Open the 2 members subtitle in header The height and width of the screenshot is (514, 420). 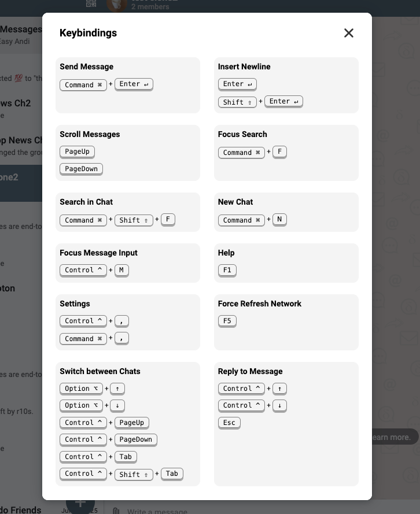pyautogui.click(x=150, y=7)
